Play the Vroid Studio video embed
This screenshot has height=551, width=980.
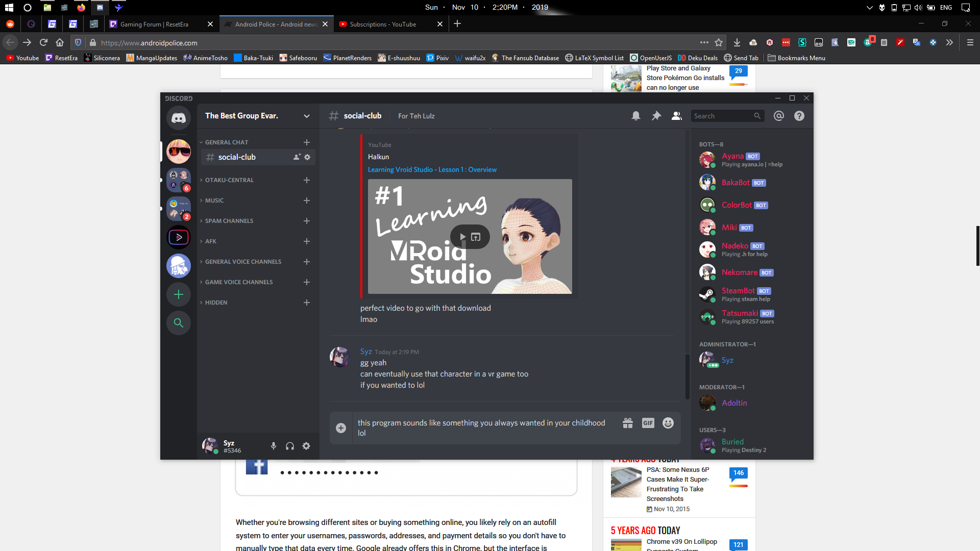[x=462, y=237]
